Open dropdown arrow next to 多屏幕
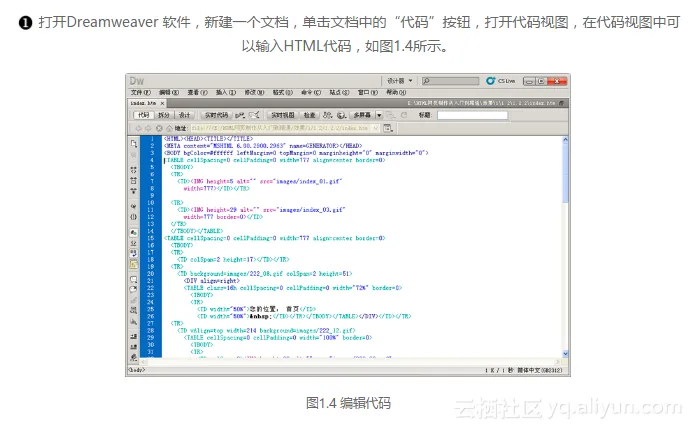 [x=379, y=115]
